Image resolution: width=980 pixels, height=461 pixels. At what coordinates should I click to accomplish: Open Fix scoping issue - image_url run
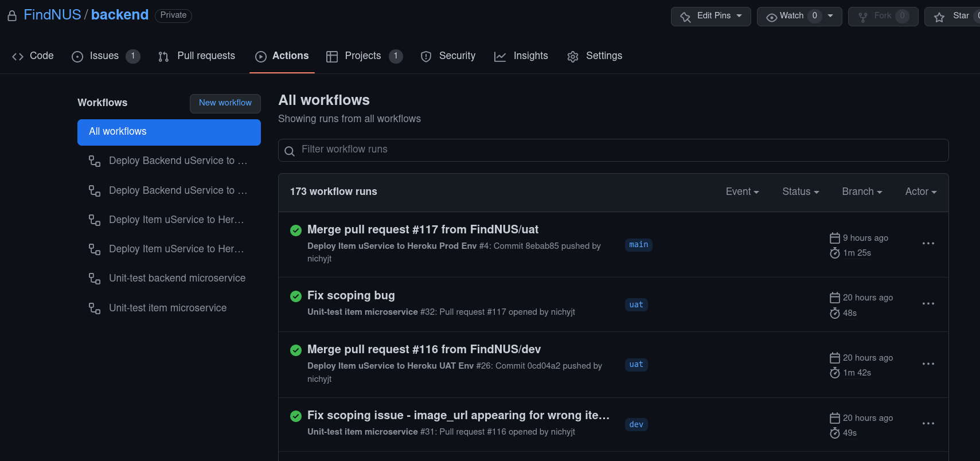click(458, 415)
